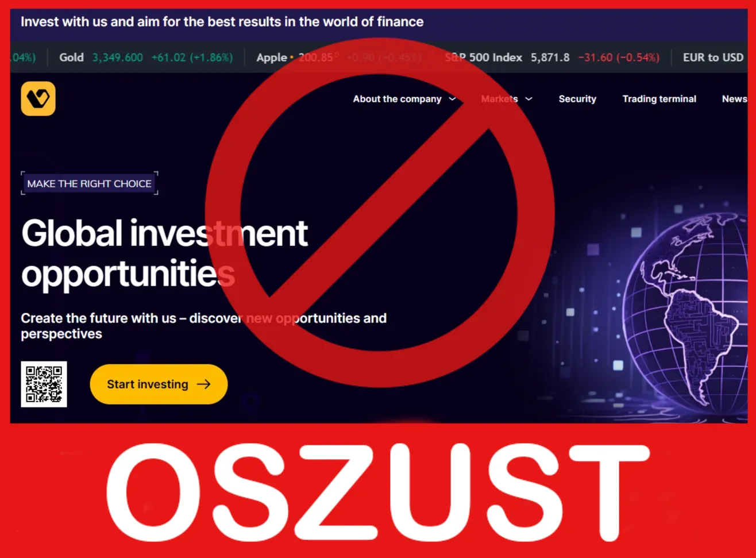This screenshot has width=756, height=558.
Task: Open the Security page link
Action: (577, 99)
